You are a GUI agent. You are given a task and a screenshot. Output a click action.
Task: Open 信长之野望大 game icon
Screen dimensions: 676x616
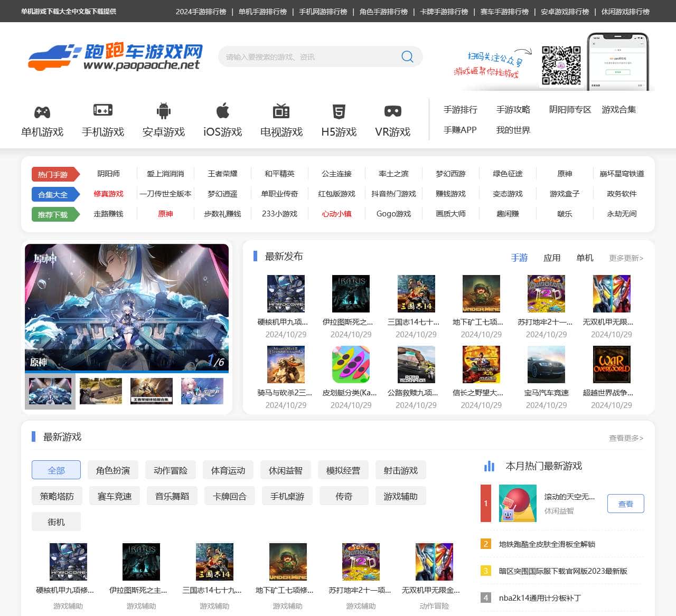click(481, 364)
